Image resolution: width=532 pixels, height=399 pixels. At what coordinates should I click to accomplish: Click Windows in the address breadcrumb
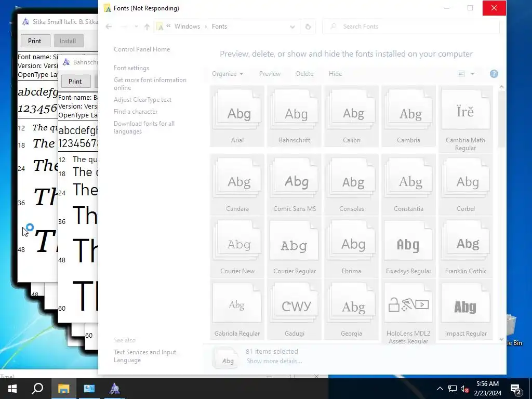(187, 26)
